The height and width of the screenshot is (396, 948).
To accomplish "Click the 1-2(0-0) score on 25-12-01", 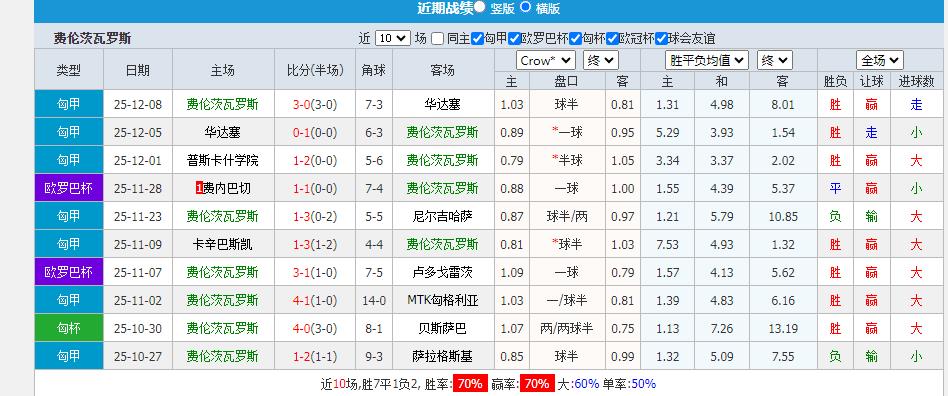I will pos(314,160).
